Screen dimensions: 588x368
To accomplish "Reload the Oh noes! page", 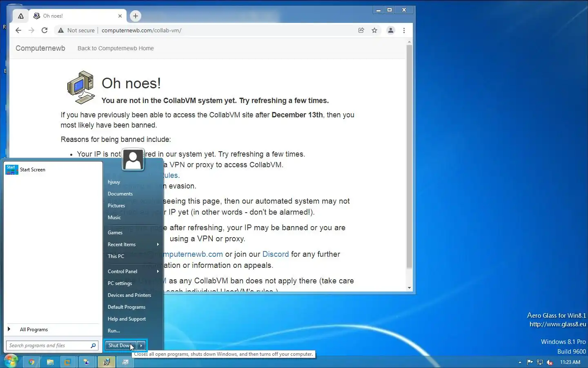I will tap(45, 30).
